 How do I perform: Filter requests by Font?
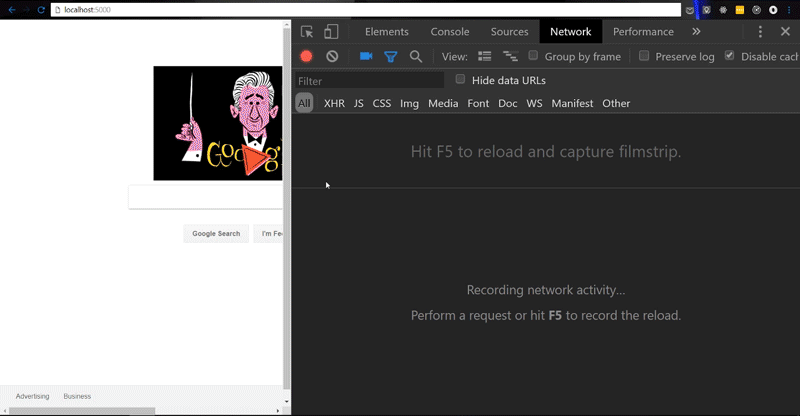coord(478,103)
